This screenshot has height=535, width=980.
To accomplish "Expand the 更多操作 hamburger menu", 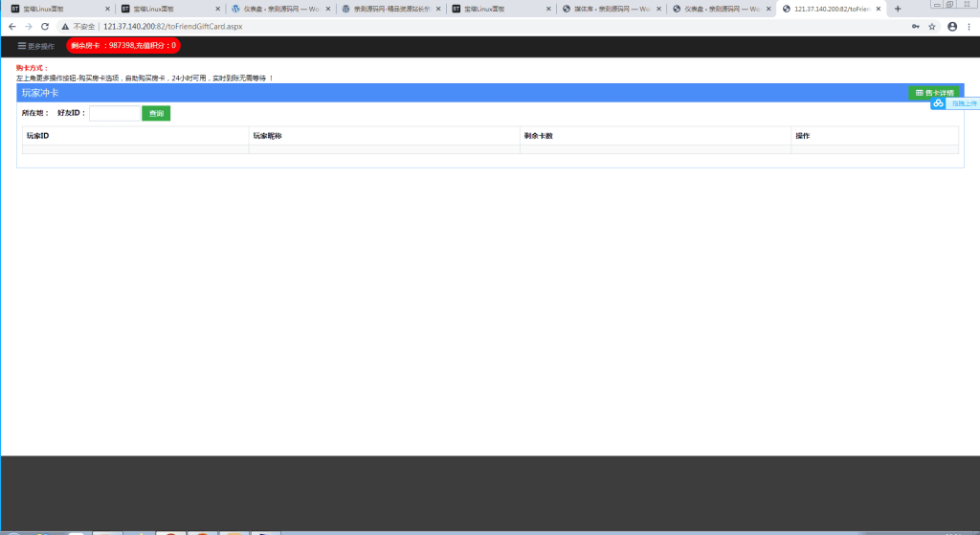I will (36, 46).
